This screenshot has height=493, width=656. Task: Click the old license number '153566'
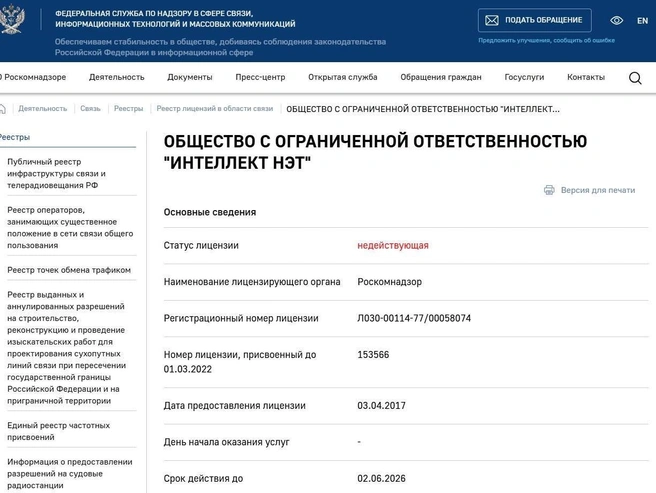[373, 354]
